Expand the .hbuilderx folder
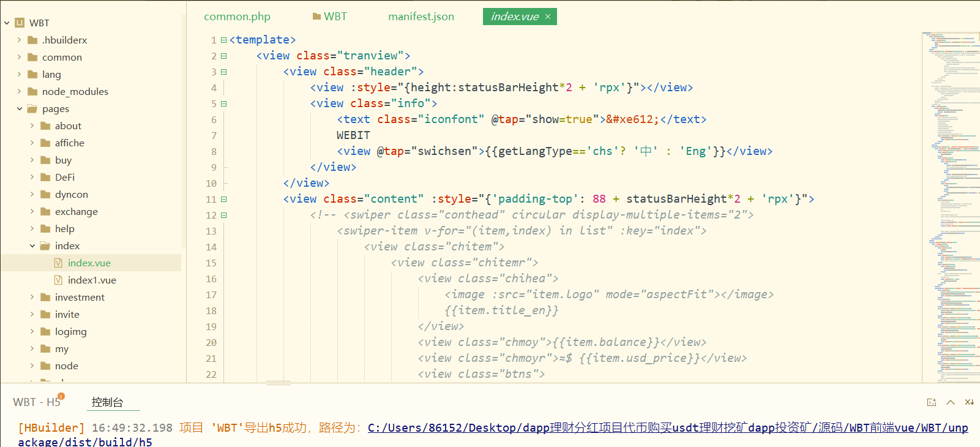 [x=20, y=40]
